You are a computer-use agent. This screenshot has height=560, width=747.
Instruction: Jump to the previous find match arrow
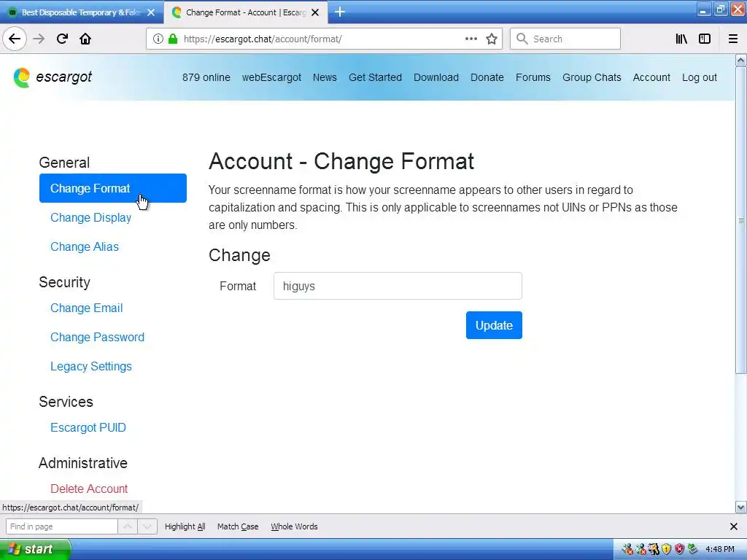point(128,526)
